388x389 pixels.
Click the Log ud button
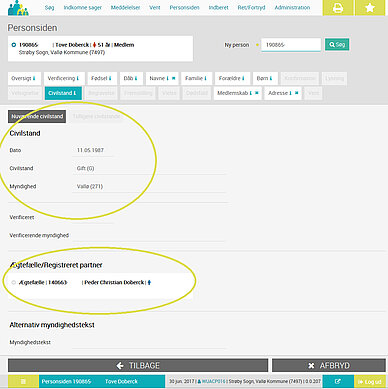tap(370, 381)
